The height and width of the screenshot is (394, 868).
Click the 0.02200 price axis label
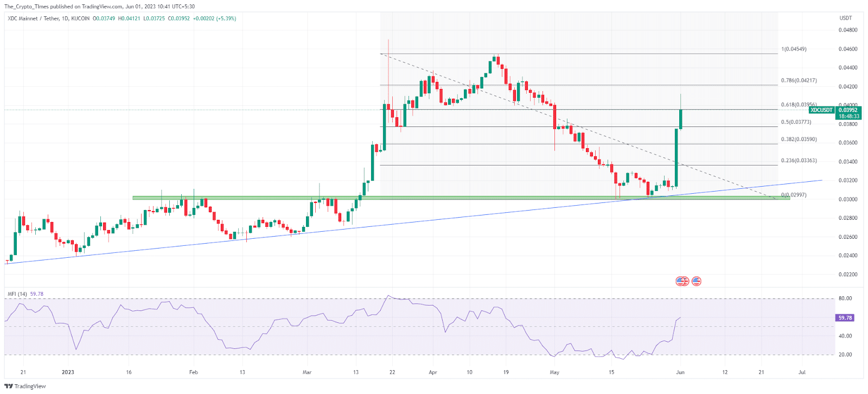tap(848, 275)
